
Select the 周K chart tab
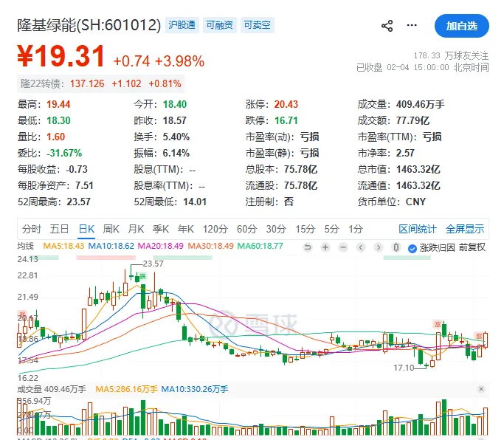[111, 229]
